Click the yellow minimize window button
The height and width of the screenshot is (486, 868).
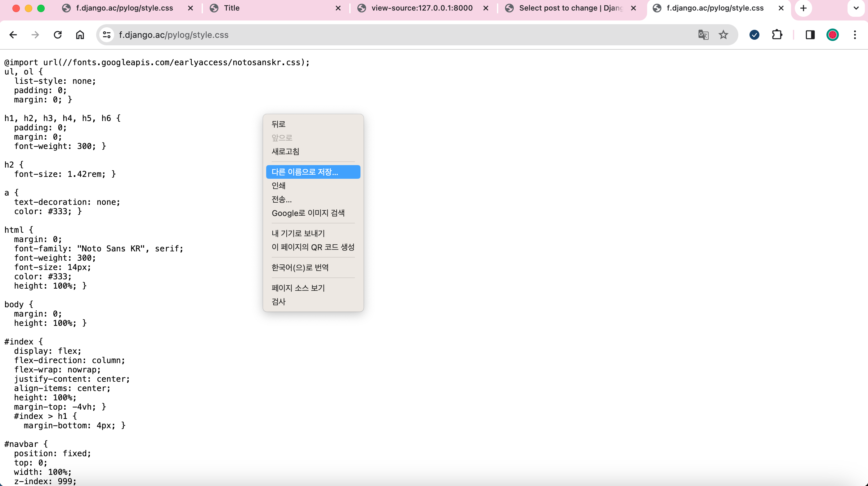tap(28, 8)
